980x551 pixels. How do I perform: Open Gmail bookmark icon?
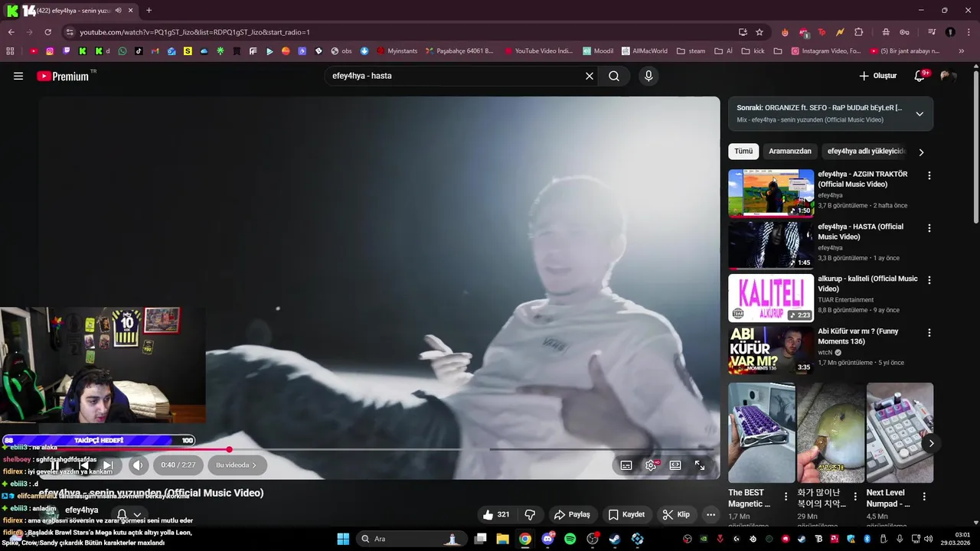pyautogui.click(x=155, y=51)
